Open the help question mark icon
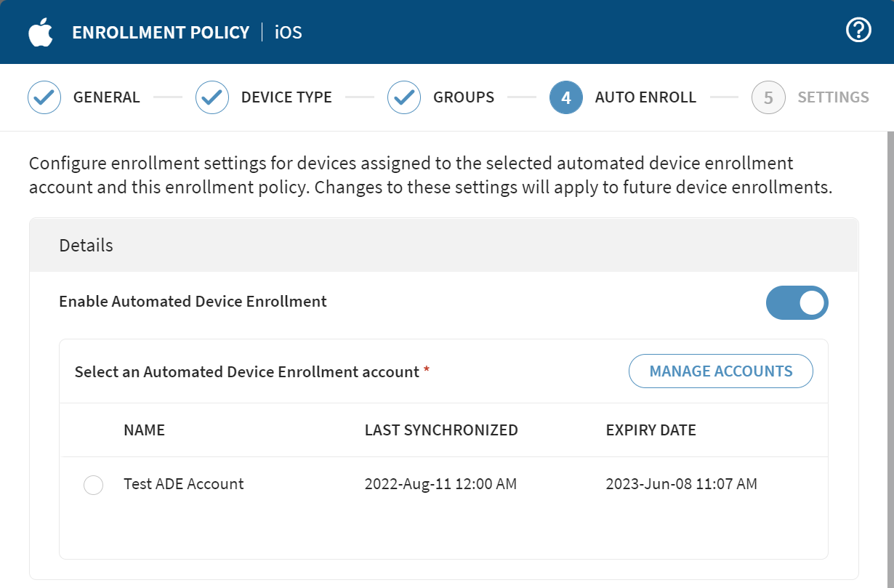Viewport: 894px width, 588px height. pyautogui.click(x=858, y=30)
